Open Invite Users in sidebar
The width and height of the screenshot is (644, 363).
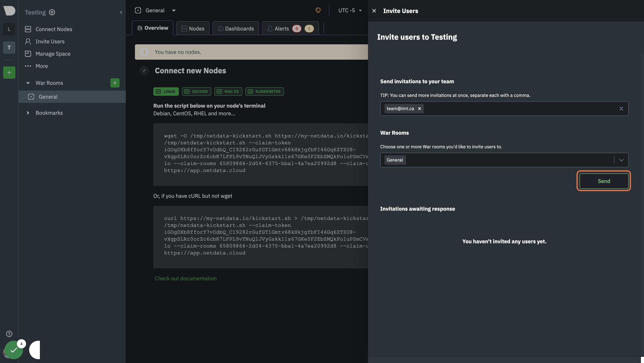pyautogui.click(x=45, y=41)
